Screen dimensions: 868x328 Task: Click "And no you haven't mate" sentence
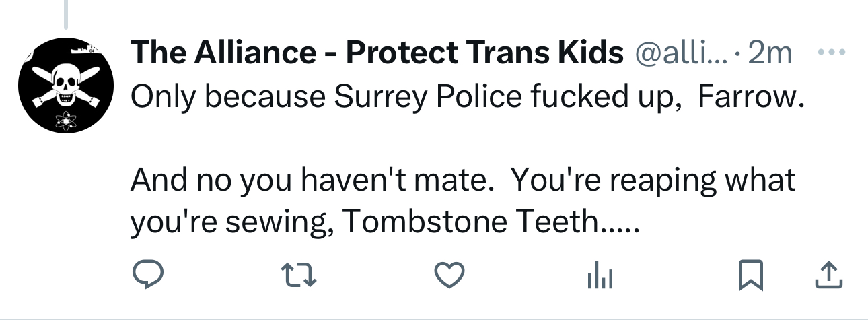click(x=307, y=180)
